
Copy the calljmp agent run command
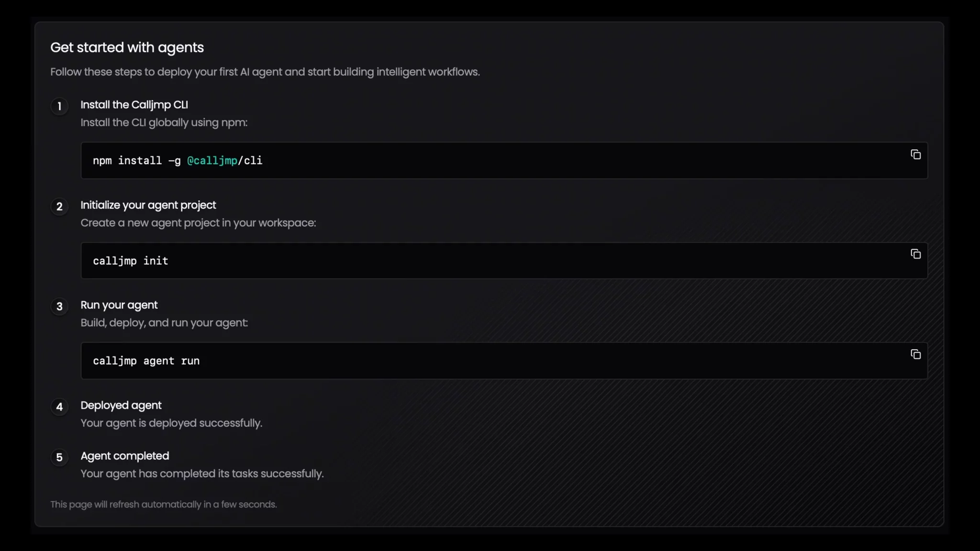915,354
